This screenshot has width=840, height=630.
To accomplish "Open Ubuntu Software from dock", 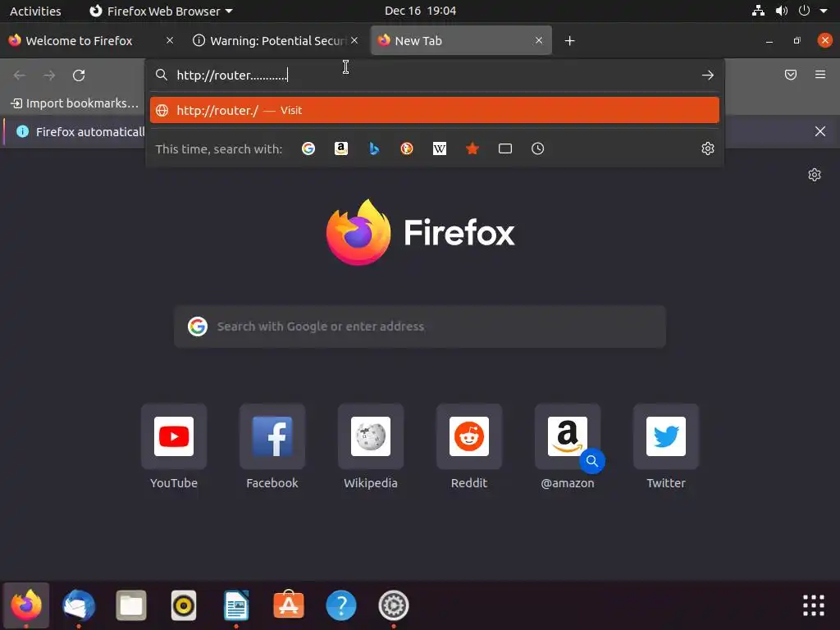I will pyautogui.click(x=289, y=605).
